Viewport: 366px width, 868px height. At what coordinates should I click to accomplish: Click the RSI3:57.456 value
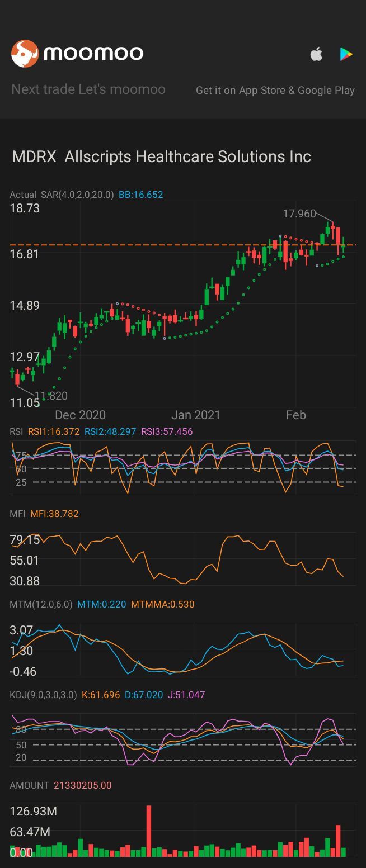[167, 431]
